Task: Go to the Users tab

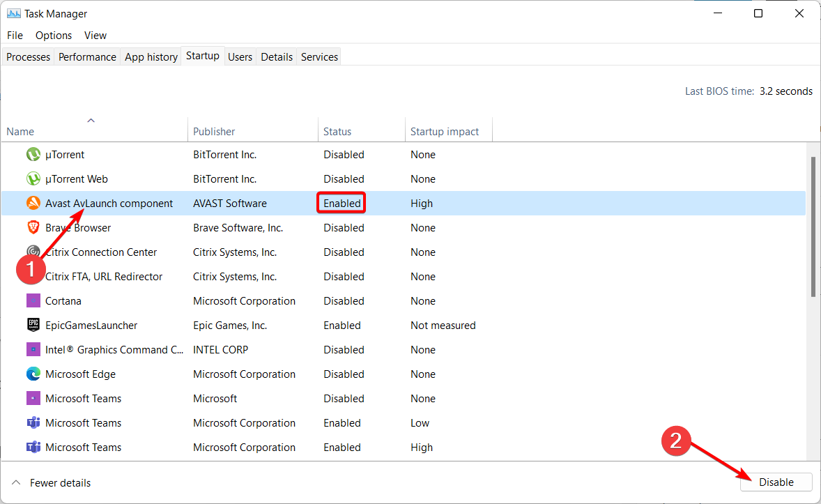Action: pos(240,56)
